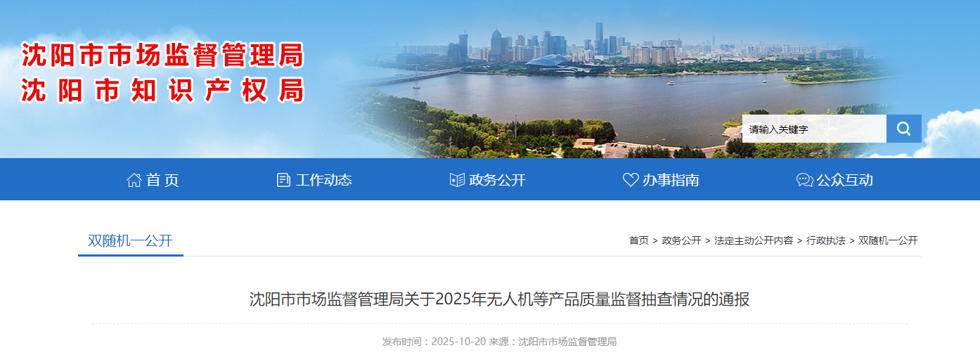Open 公众互动 in the navigation bar
Image resolution: width=980 pixels, height=362 pixels.
pyautogui.click(x=834, y=180)
